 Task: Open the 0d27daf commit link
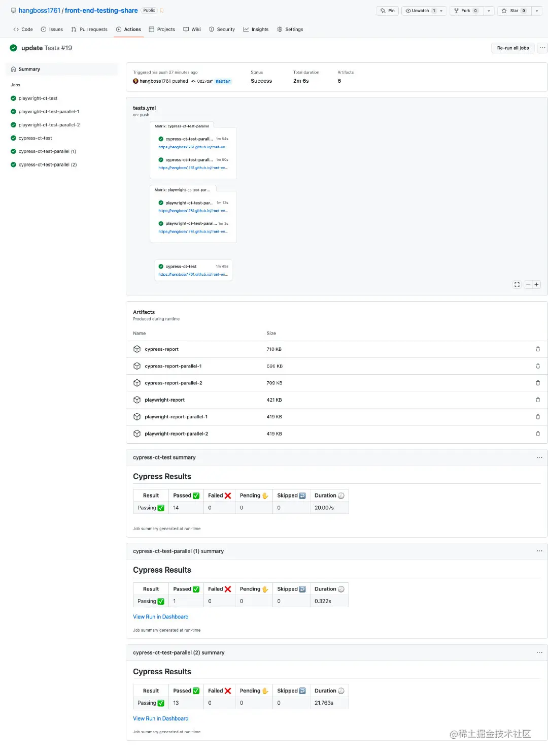click(x=204, y=81)
